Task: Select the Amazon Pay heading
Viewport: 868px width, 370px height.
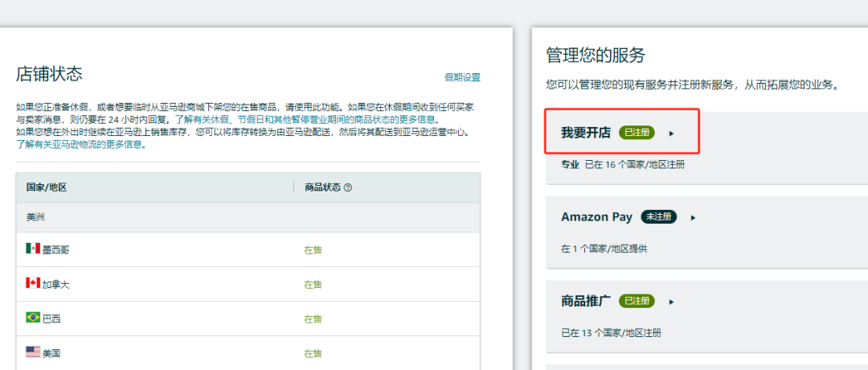Action: pos(596,217)
